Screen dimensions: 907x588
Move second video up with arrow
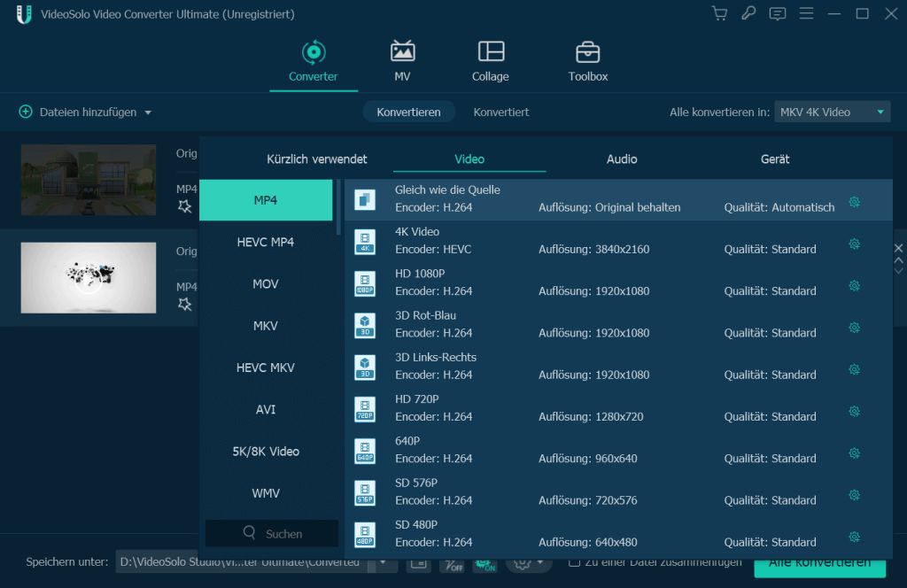coord(898,260)
